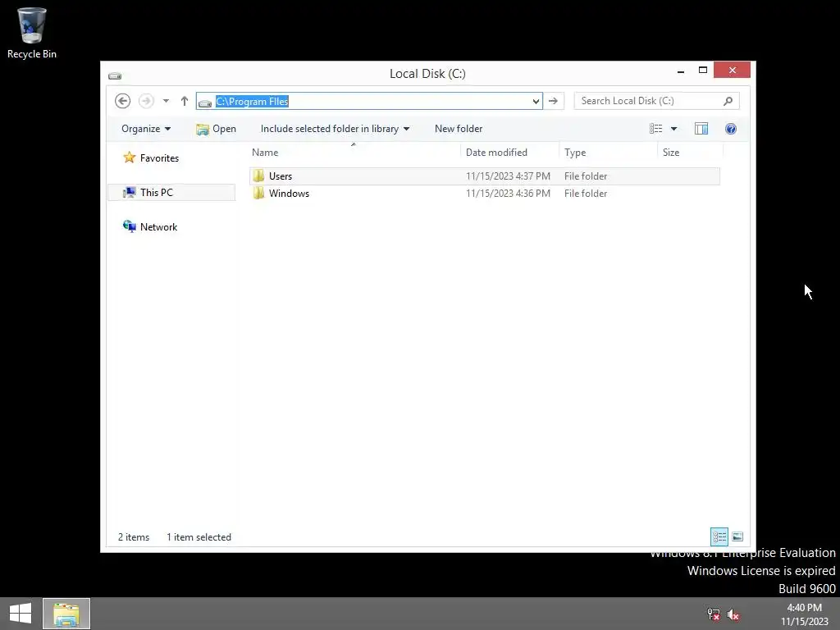Minimize the Local Disk (C:) window
Viewport: 840px width, 630px height.
(x=681, y=71)
